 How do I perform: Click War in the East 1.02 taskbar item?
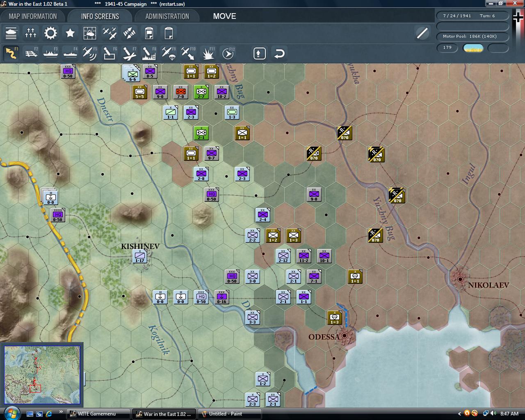[164, 414]
